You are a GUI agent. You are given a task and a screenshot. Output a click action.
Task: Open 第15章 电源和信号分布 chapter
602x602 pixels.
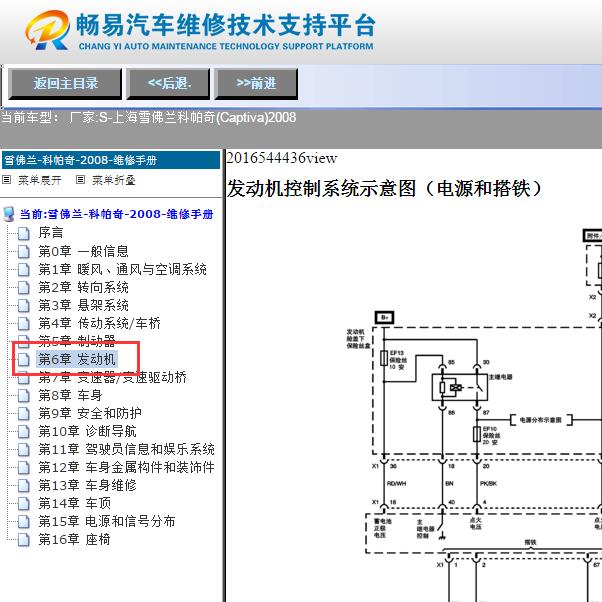coord(107,521)
